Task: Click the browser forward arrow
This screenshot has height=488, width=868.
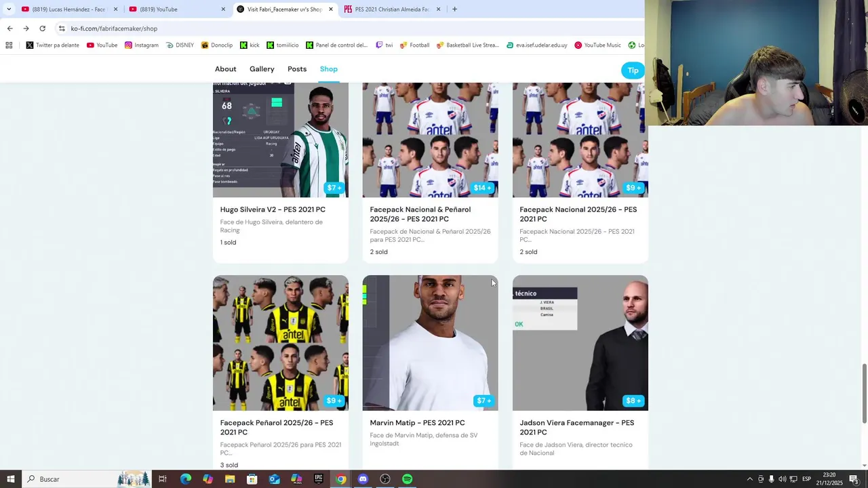Action: point(26,28)
